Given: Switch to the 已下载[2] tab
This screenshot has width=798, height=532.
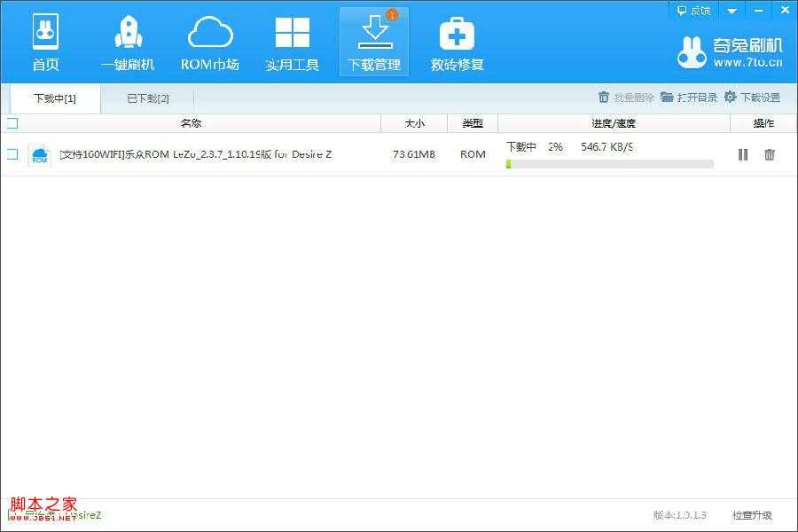Looking at the screenshot, I should click(147, 98).
